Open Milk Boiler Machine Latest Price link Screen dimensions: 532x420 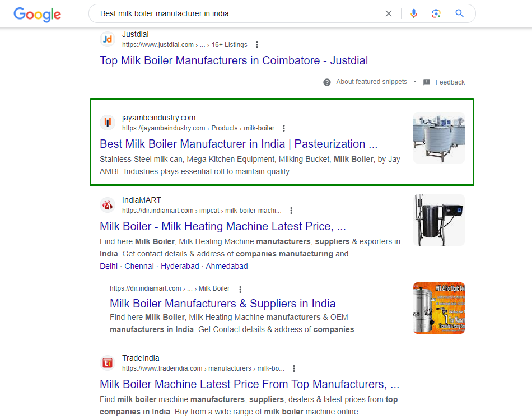coord(249,384)
